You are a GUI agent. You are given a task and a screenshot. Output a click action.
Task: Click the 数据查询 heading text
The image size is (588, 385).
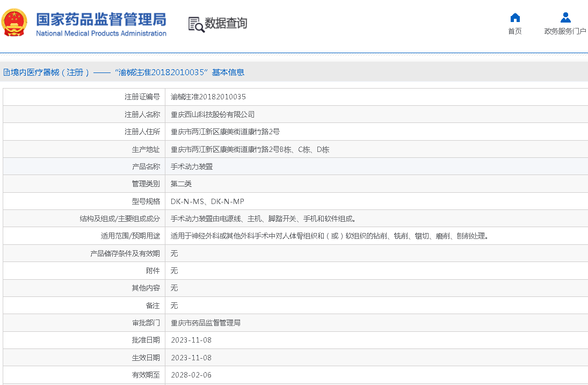click(x=226, y=24)
